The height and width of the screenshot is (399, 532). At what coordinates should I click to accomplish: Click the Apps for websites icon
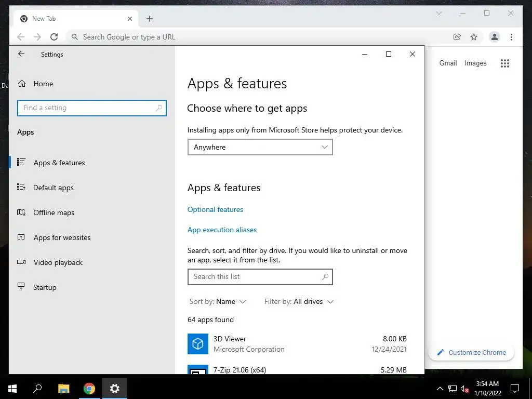click(21, 237)
